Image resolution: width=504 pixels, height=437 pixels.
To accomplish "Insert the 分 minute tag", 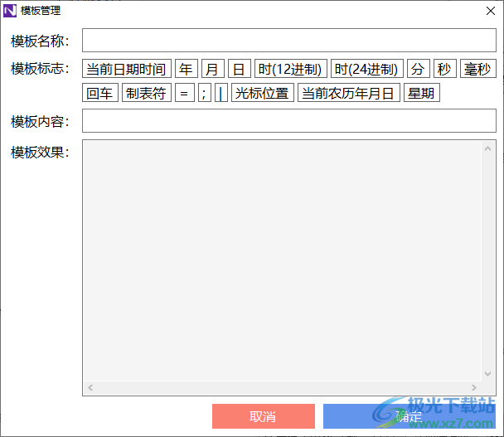I will coord(418,69).
